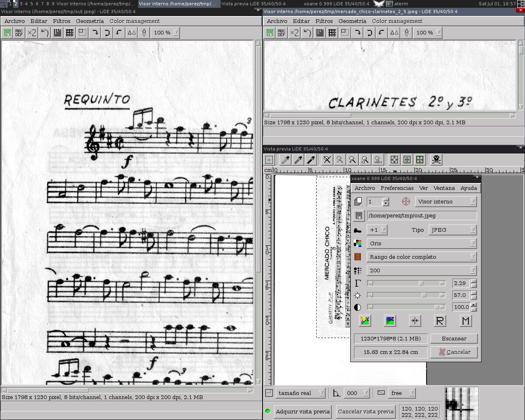Pick the black point pipette in preview

[x=311, y=160]
